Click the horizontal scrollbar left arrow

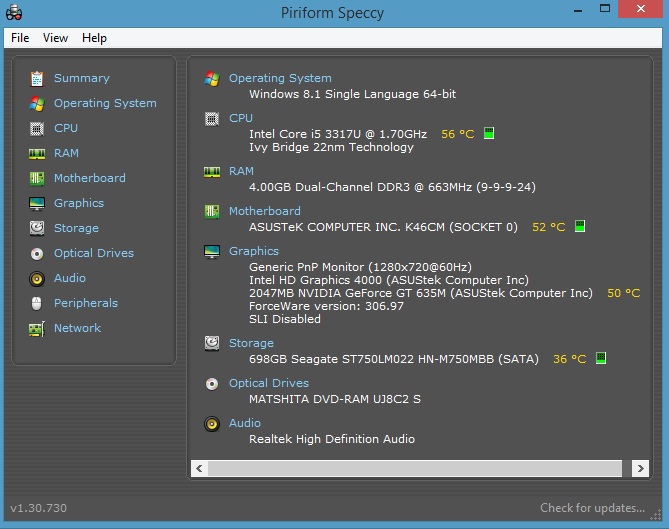[199, 467]
